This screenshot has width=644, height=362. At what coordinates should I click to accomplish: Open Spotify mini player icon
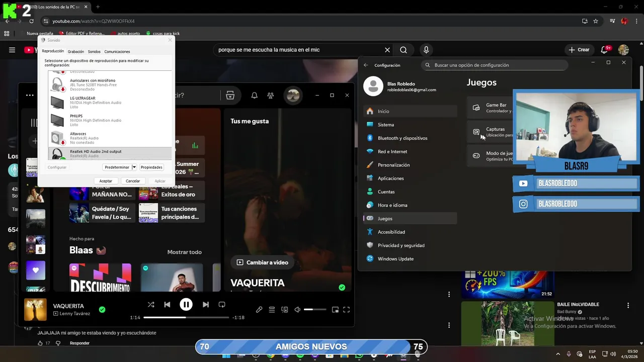coord(335,310)
